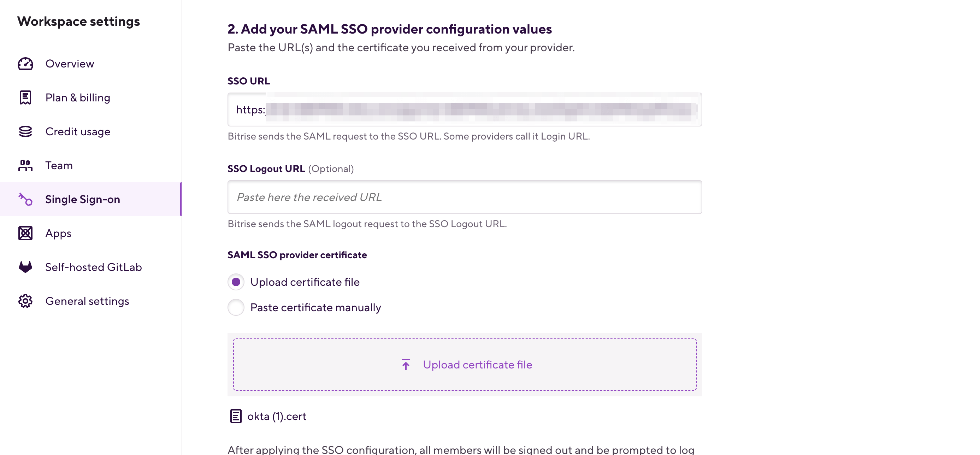This screenshot has width=980, height=455.
Task: Click the Self-hosted GitLab fox icon
Action: tap(25, 267)
